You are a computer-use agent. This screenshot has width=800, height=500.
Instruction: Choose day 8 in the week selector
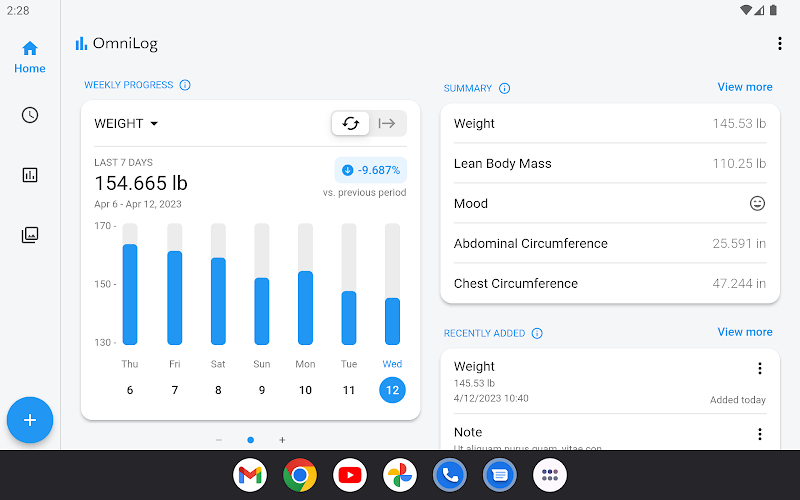[218, 390]
